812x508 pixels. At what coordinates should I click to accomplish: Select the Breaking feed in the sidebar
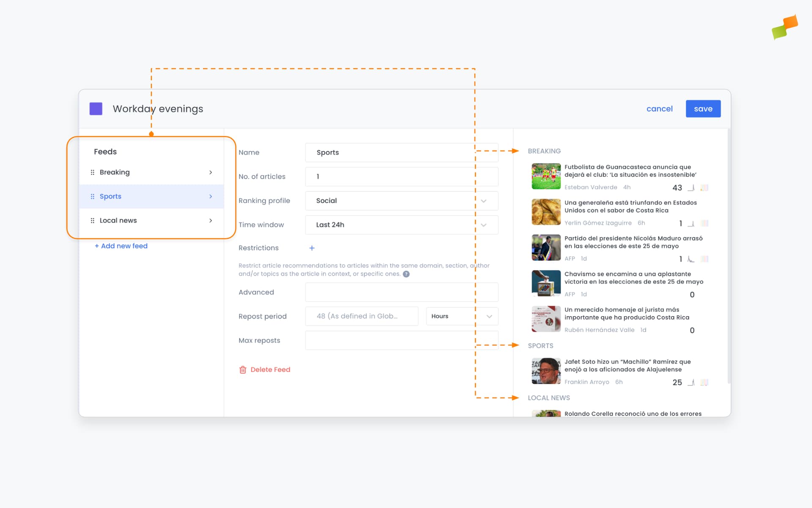115,172
